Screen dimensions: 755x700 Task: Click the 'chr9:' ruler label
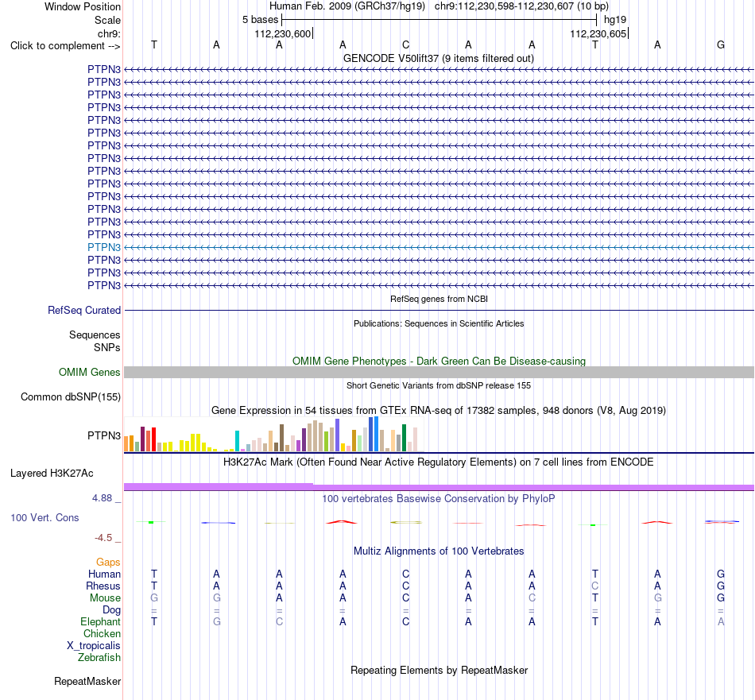click(x=109, y=33)
